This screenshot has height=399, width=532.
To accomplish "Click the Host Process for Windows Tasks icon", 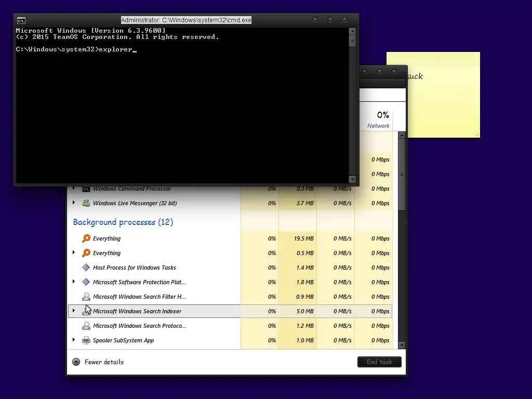I will coord(86,268).
